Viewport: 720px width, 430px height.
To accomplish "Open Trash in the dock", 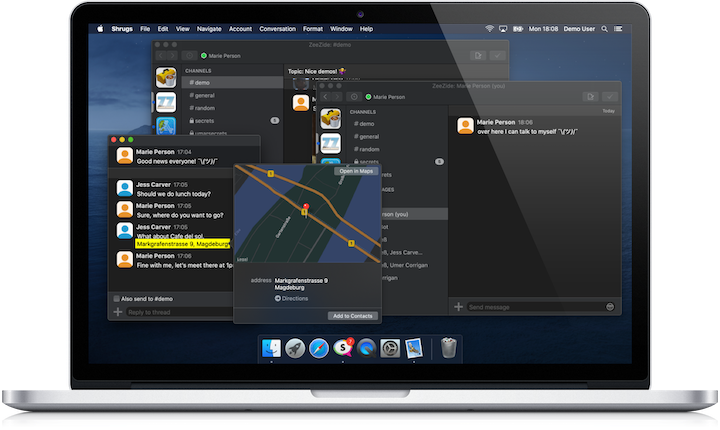I will pyautogui.click(x=449, y=348).
